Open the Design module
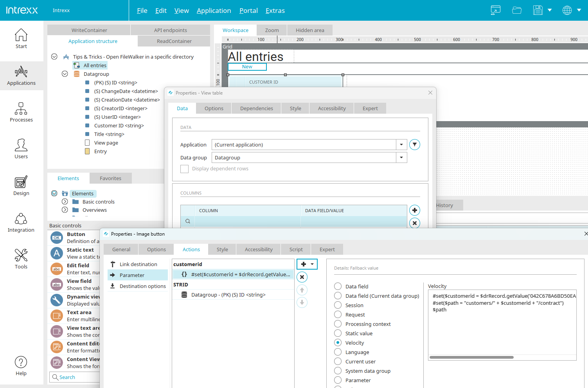The height and width of the screenshot is (388, 588). tap(21, 186)
